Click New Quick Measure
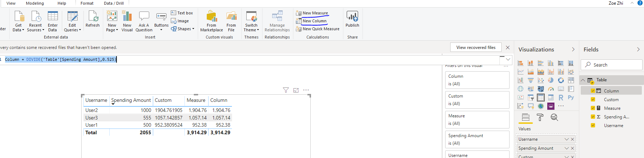Screen dimensions: 644x158 318,29
